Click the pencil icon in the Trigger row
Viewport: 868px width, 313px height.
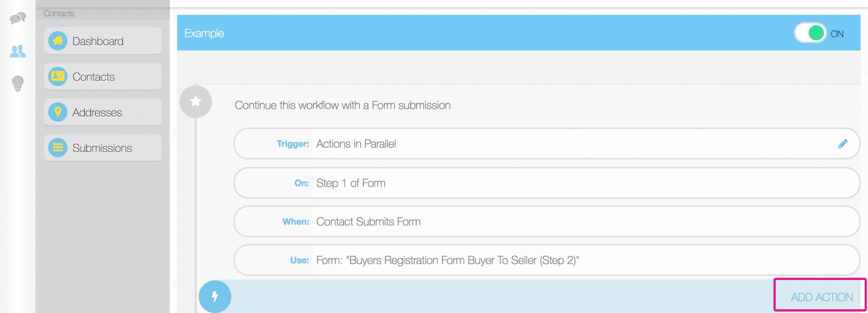[x=843, y=144]
